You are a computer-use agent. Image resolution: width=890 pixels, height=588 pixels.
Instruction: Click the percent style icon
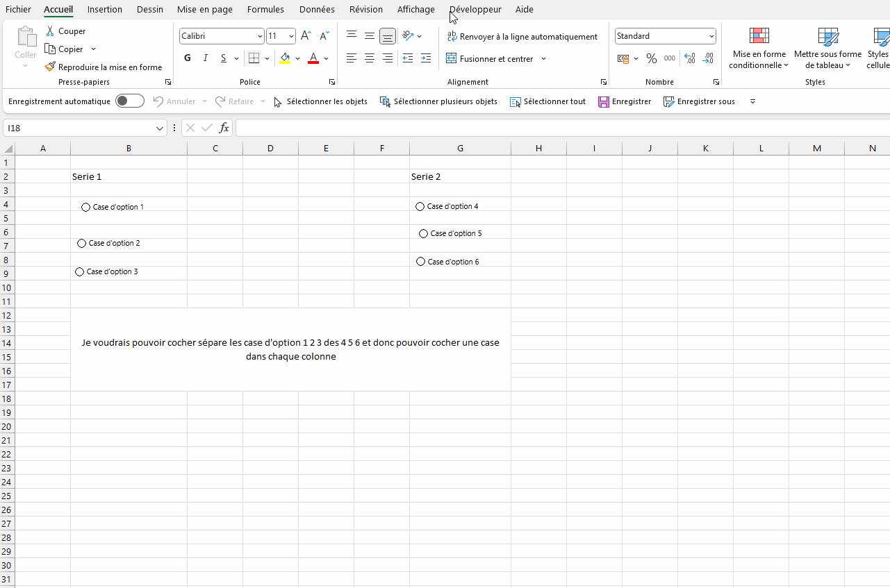click(651, 59)
